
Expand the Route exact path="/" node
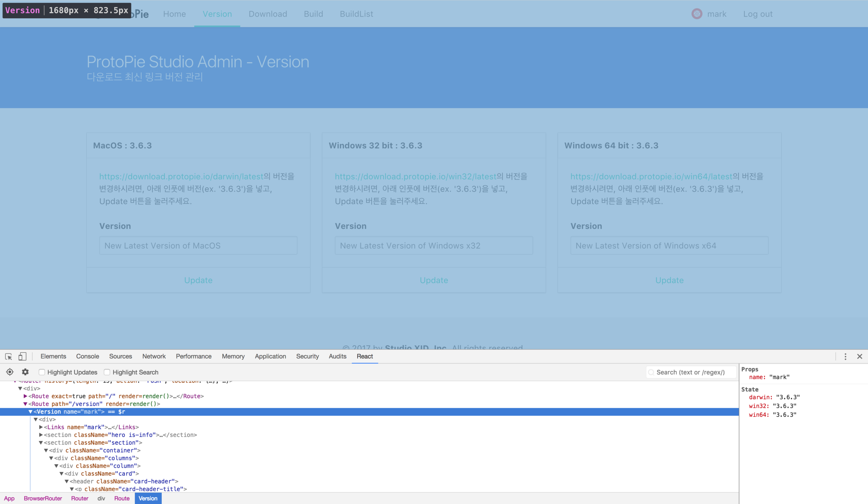pos(25,396)
